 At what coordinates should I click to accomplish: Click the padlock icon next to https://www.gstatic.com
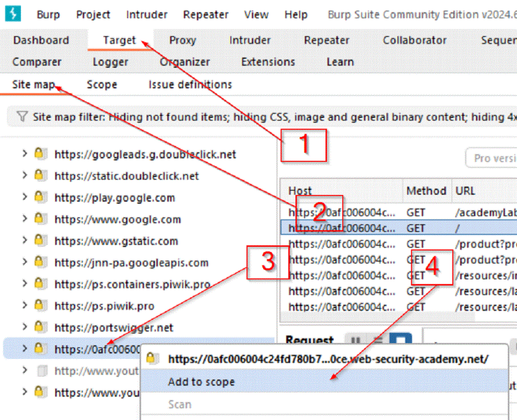[x=40, y=241]
